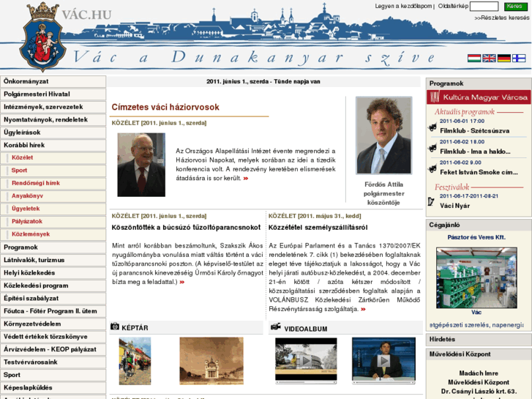Image resolution: width=532 pixels, height=399 pixels.
Task: Open Címzetes váci háziorvosok headline
Action: click(x=165, y=108)
